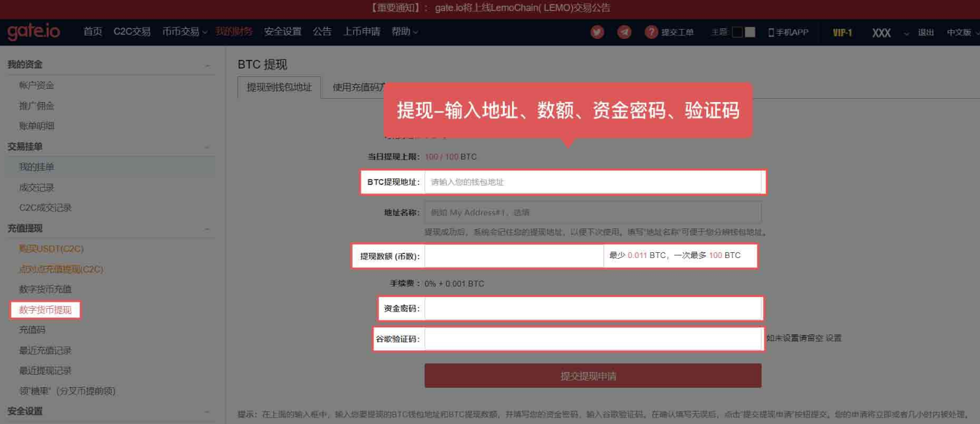Image resolution: width=980 pixels, height=424 pixels.
Task: Select the 提现到钱包地址 tab
Action: pyautogui.click(x=279, y=87)
